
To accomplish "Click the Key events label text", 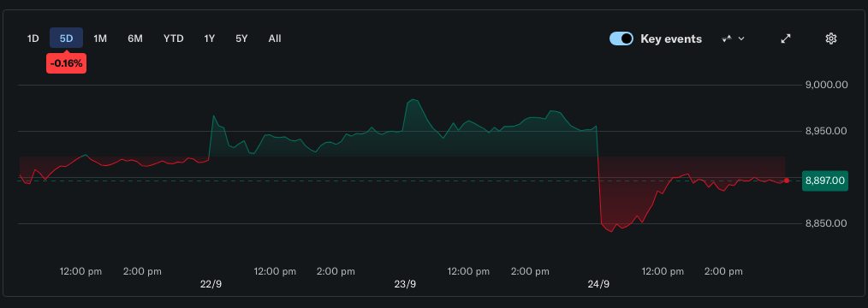I will tap(671, 38).
